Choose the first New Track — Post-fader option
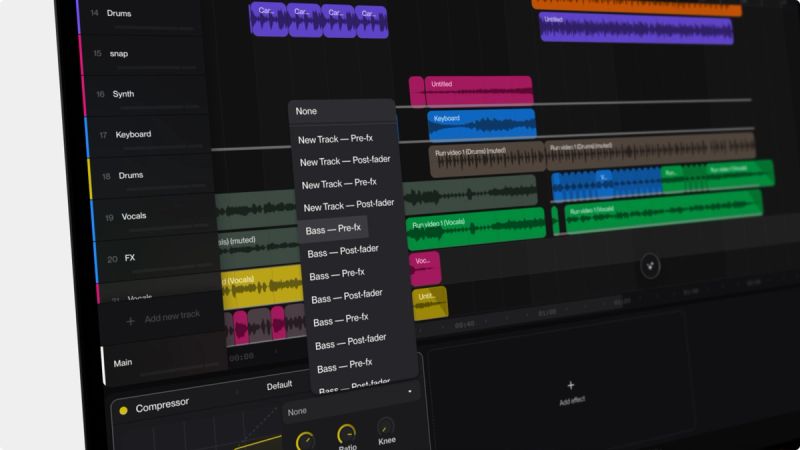 click(x=345, y=161)
